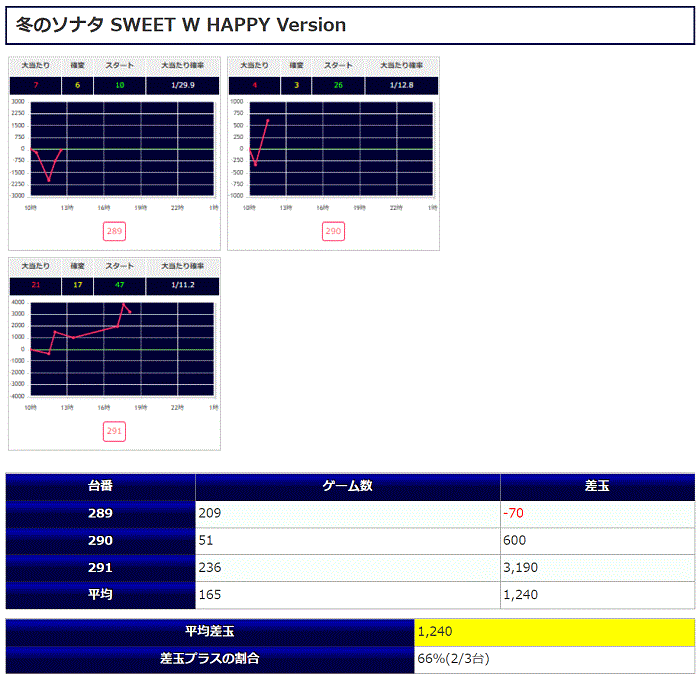Click the 差玉 value 600
This screenshot has width=700, height=682.
point(515,541)
